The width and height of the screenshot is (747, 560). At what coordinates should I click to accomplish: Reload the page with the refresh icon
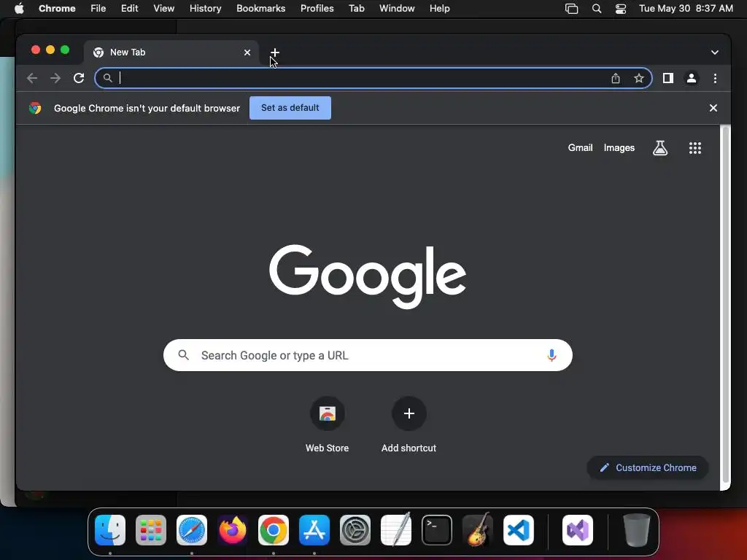79,78
